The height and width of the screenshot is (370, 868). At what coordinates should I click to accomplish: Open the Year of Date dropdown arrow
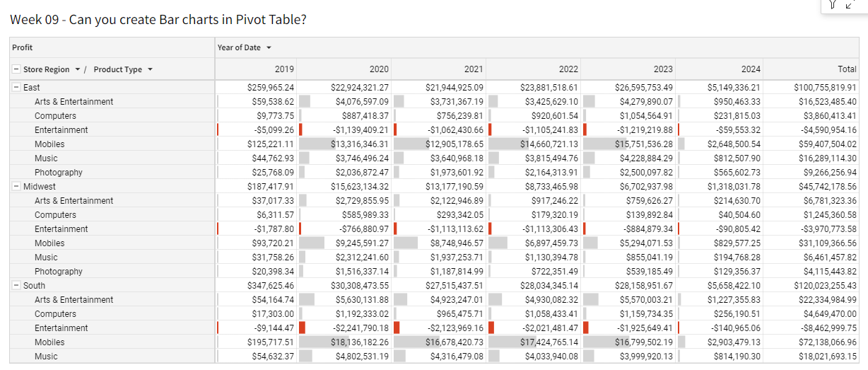point(269,48)
